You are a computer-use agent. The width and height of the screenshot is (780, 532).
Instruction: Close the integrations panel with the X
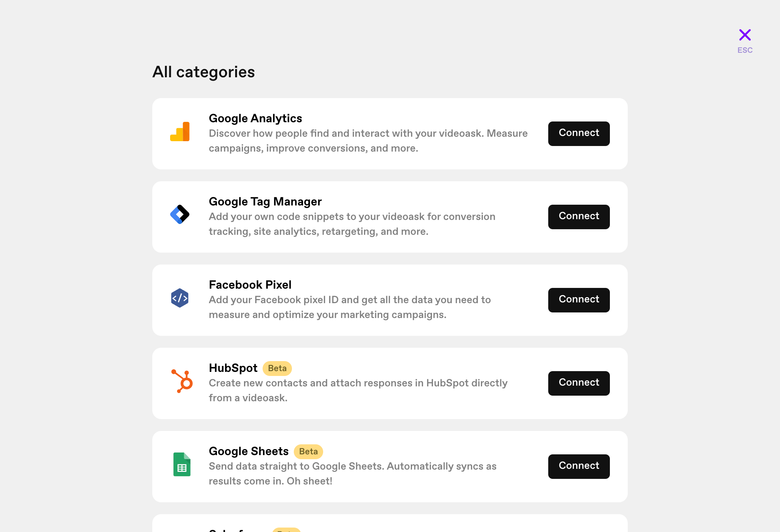point(745,35)
